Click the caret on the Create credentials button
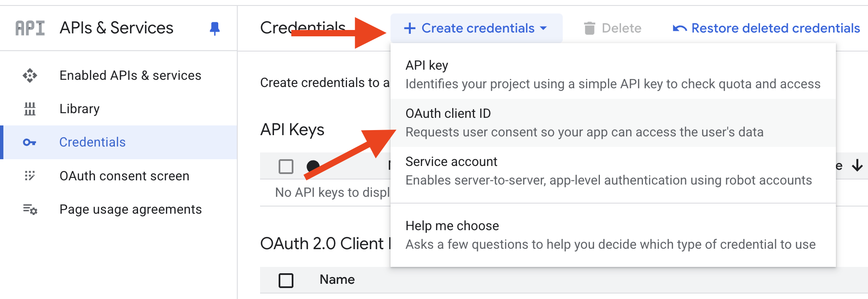Image resolution: width=868 pixels, height=299 pixels. coord(544,29)
